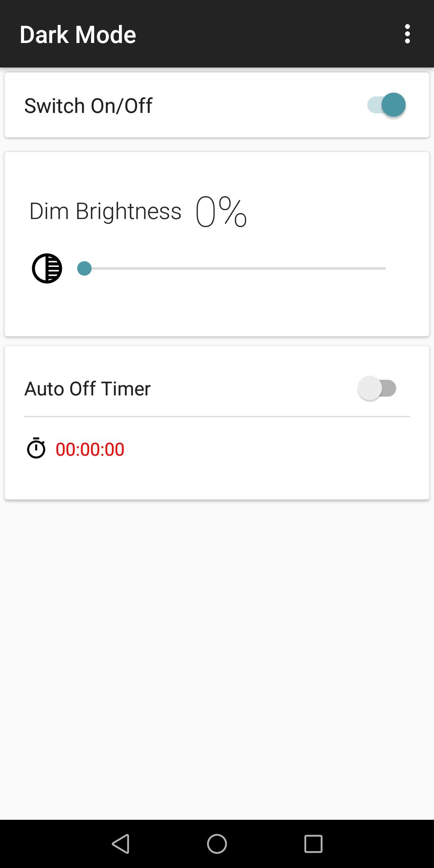434x868 pixels.
Task: Click the Dark Mode title in header
Action: (x=78, y=35)
